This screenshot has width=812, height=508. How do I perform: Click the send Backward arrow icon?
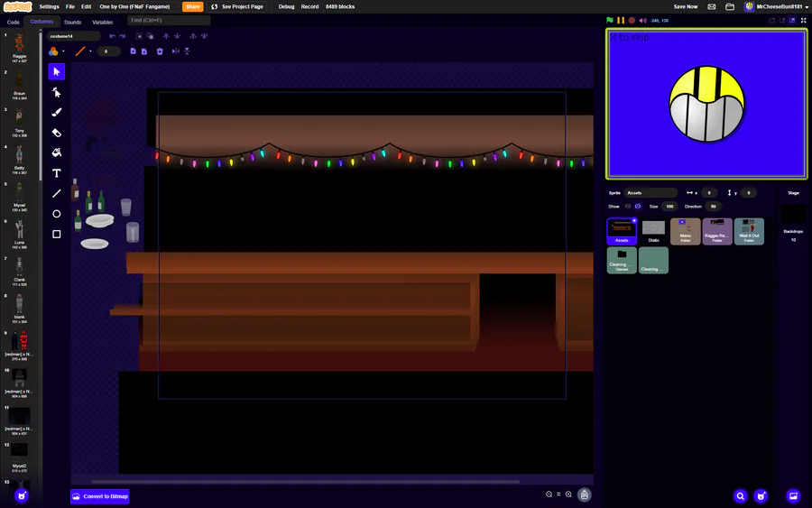pyautogui.click(x=177, y=36)
